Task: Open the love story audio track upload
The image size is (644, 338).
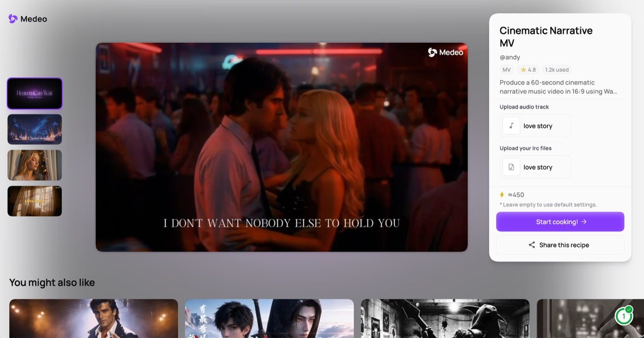Action: pyautogui.click(x=535, y=126)
